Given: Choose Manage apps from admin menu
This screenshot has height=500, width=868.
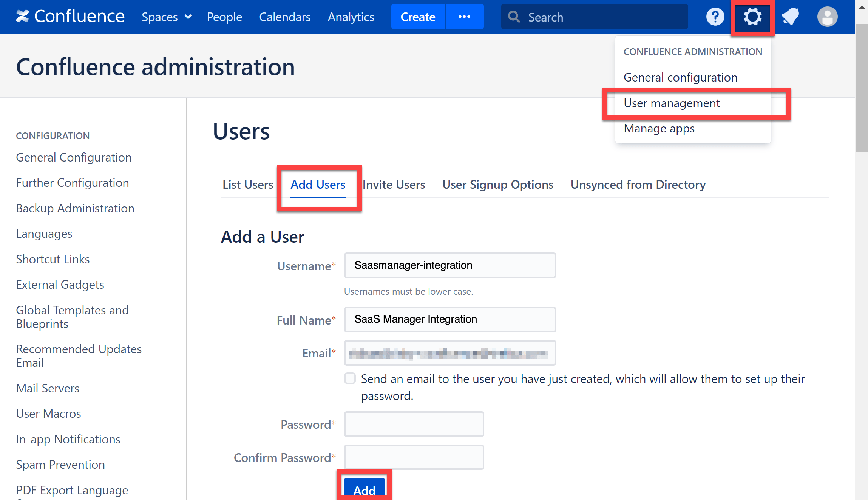Looking at the screenshot, I should (659, 128).
